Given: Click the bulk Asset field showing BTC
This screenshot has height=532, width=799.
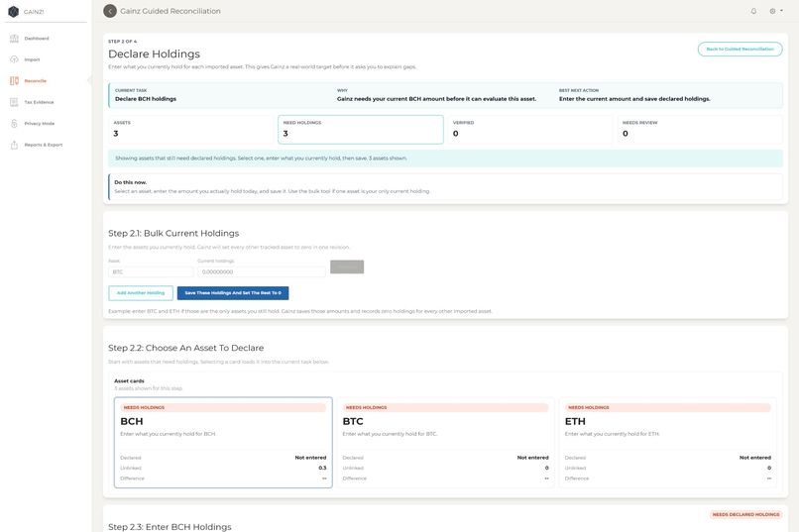Looking at the screenshot, I should (x=151, y=271).
